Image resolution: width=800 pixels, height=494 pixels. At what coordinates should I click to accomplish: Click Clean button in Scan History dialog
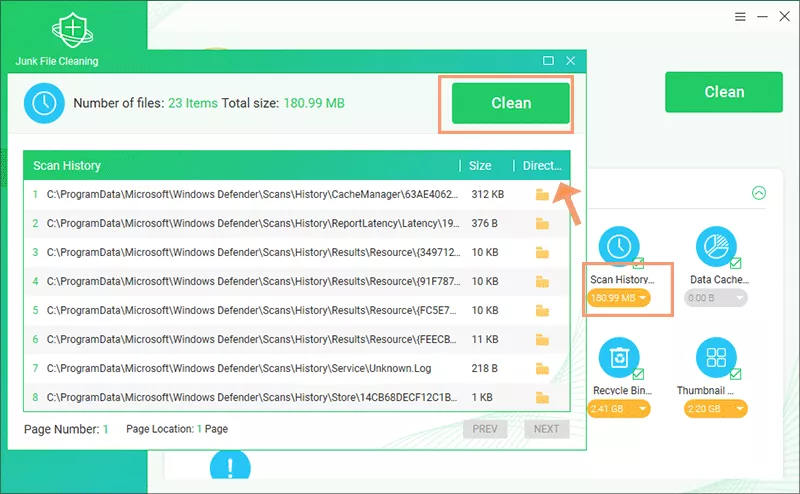[511, 103]
